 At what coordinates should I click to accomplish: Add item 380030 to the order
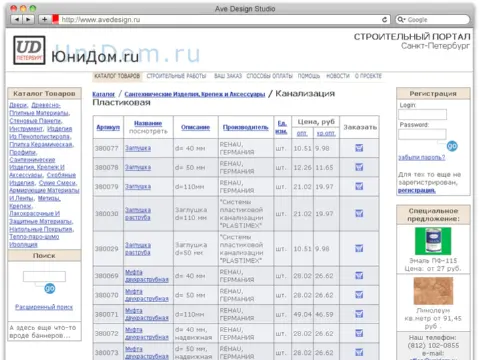tap(359, 213)
